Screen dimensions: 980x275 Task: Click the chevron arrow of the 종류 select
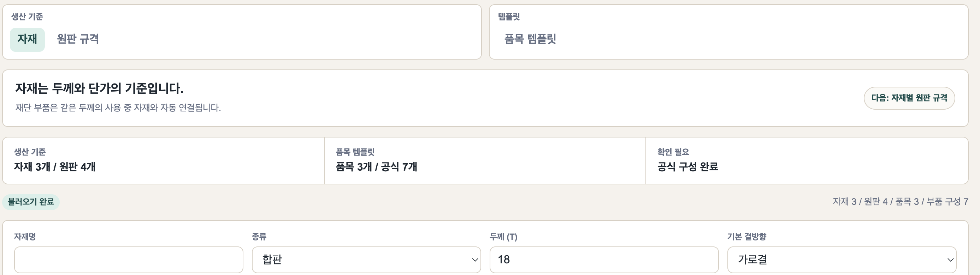[x=474, y=260]
